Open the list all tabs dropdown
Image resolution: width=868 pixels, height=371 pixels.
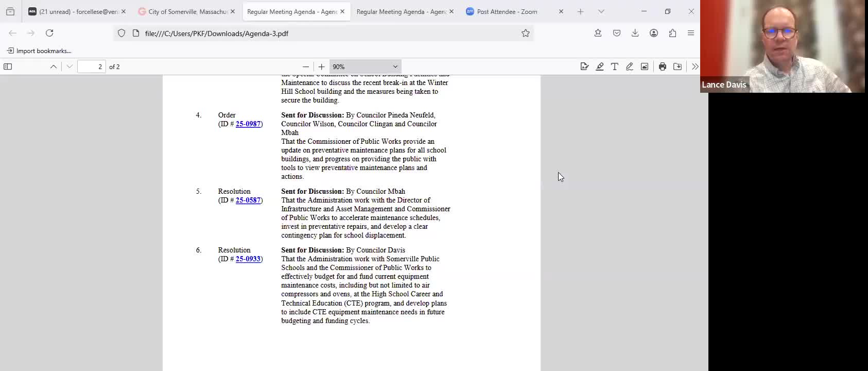click(601, 11)
